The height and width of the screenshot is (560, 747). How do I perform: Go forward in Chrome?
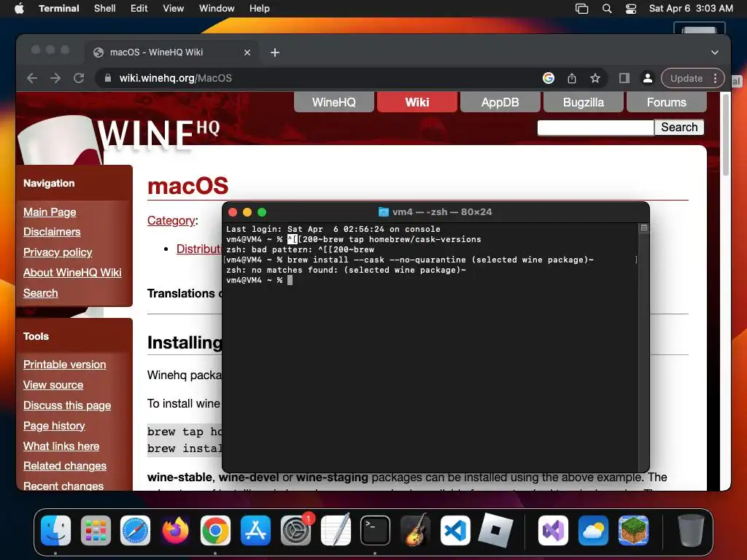click(55, 78)
